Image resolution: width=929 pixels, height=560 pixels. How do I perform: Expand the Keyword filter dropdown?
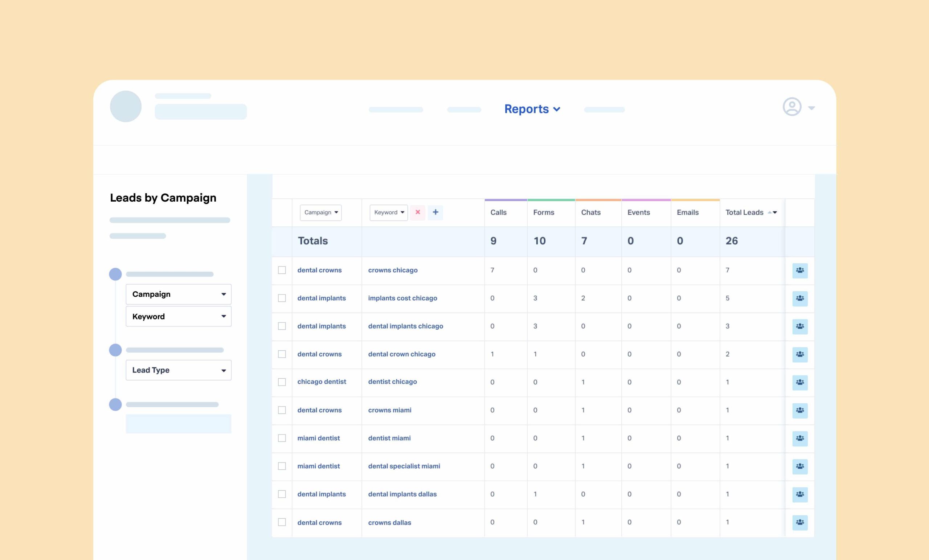(388, 212)
